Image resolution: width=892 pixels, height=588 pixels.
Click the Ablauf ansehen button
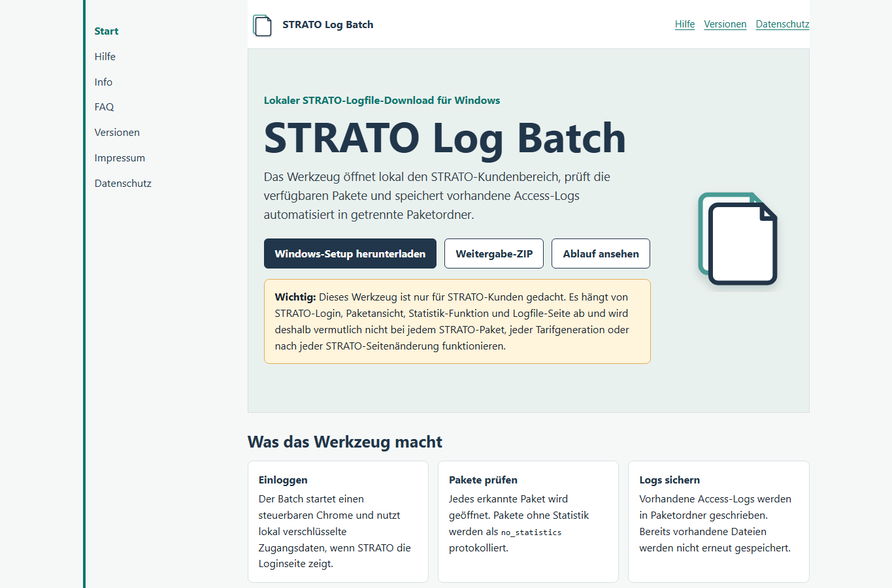601,253
